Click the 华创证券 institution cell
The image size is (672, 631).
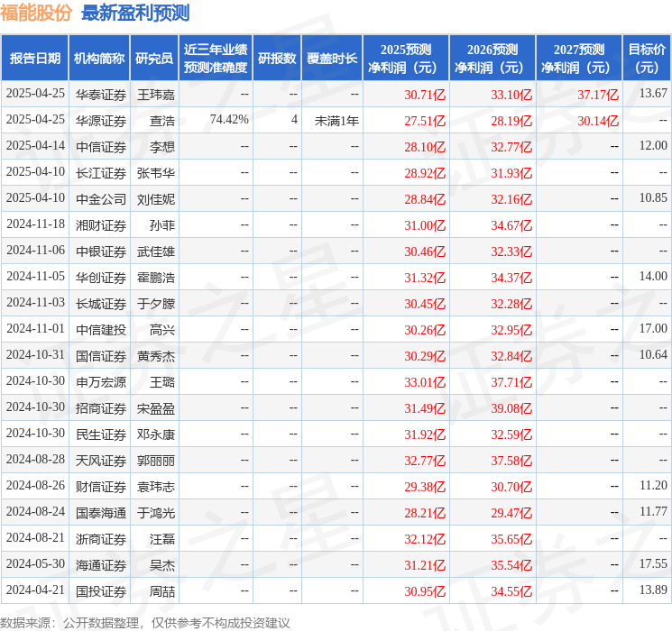pyautogui.click(x=101, y=278)
